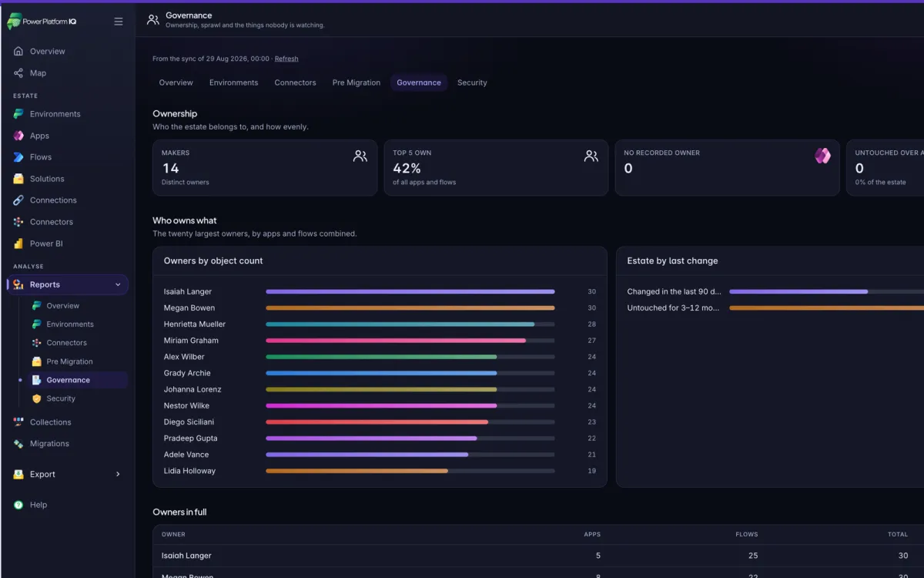924x578 pixels.
Task: Switch to the Overview tab
Action: (x=176, y=82)
